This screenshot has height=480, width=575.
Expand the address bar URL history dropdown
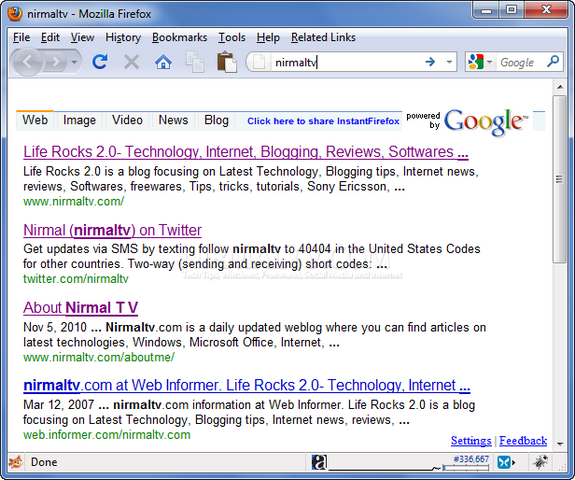[449, 62]
